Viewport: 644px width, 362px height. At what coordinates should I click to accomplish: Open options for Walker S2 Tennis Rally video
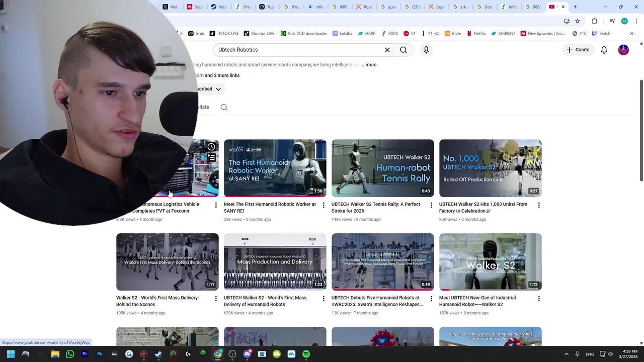[x=431, y=205]
